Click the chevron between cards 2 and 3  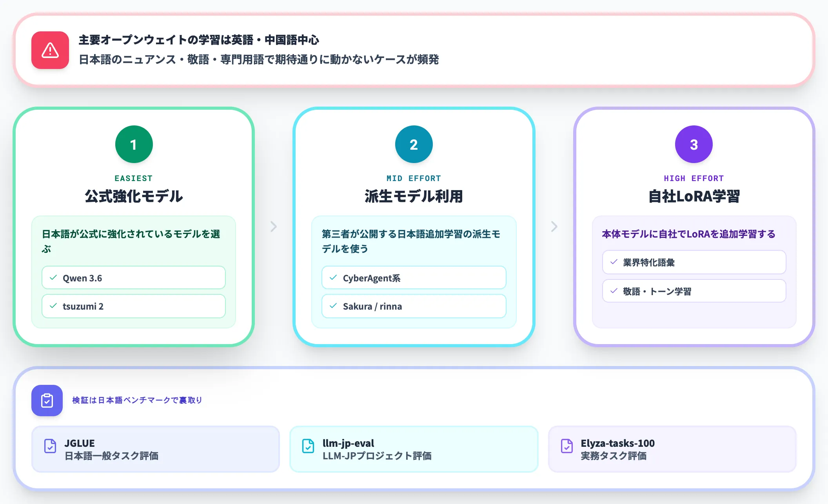point(554,227)
